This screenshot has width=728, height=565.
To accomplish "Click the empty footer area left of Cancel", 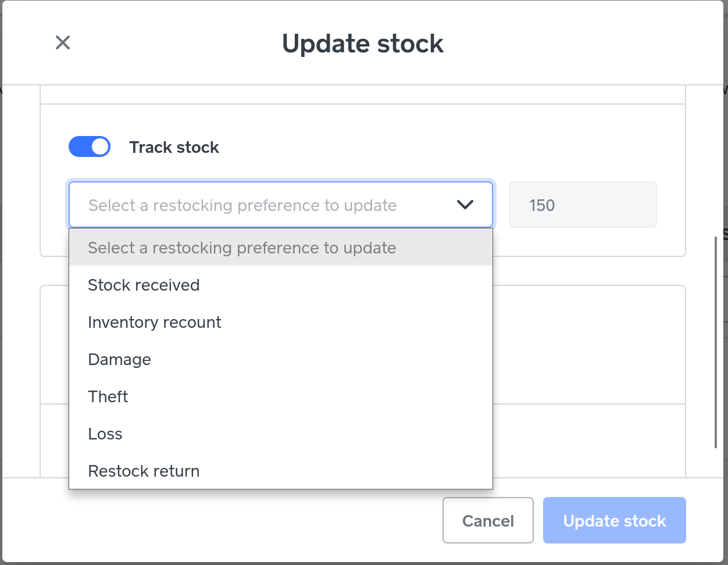I will (x=233, y=520).
